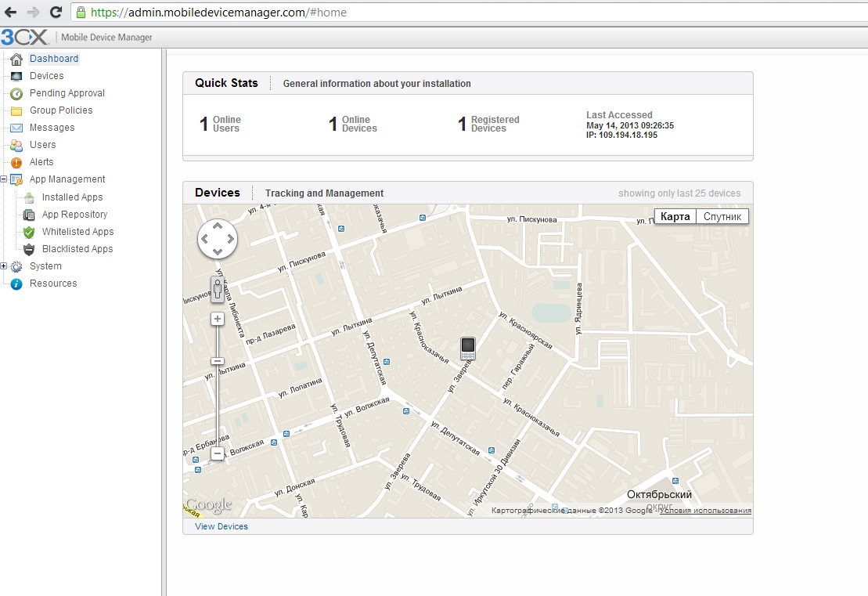Select the Whitelisted Apps shield icon
The image size is (868, 596).
[29, 232]
